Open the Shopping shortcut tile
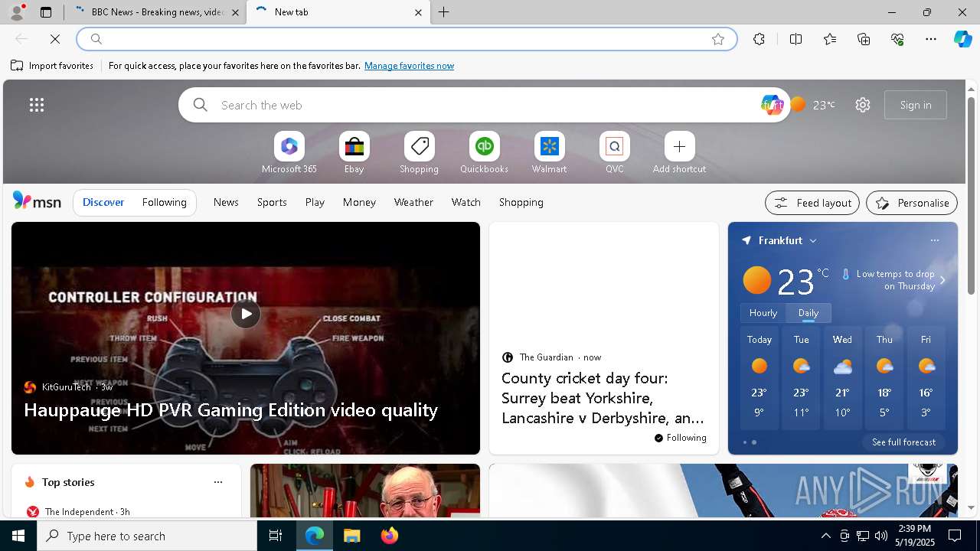Image resolution: width=980 pixels, height=551 pixels. click(x=419, y=153)
